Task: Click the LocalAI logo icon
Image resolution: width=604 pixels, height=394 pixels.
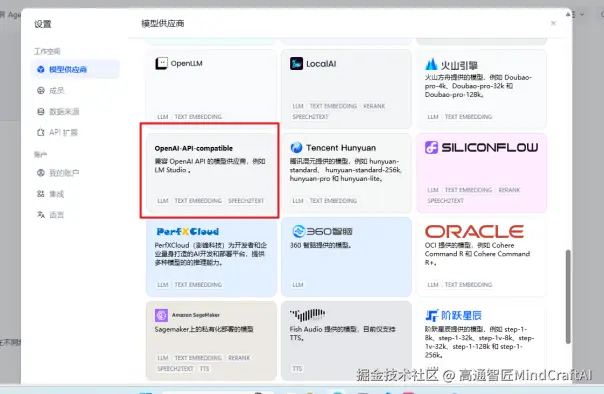Action: (296, 64)
